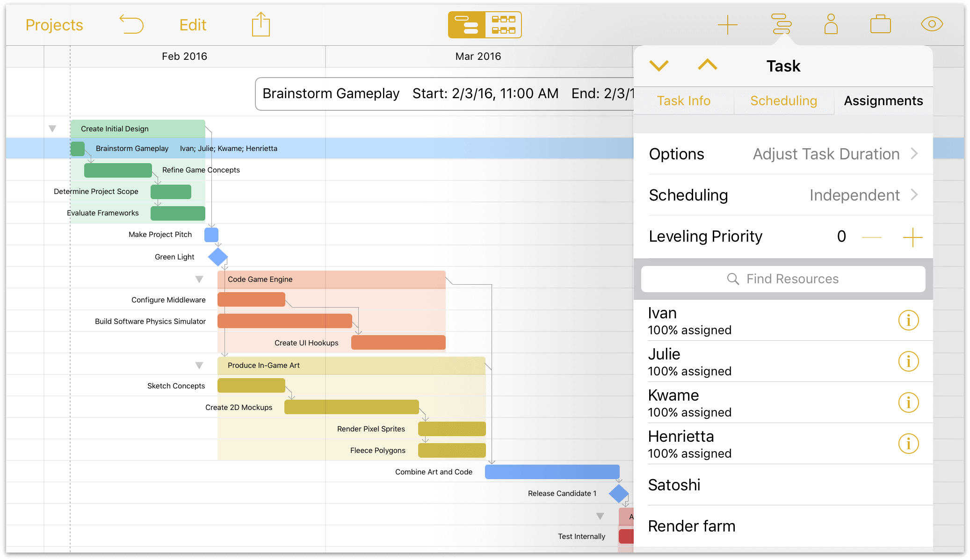The width and height of the screenshot is (970, 560).
Task: Click the Feb 2016 timeline header
Action: [184, 56]
